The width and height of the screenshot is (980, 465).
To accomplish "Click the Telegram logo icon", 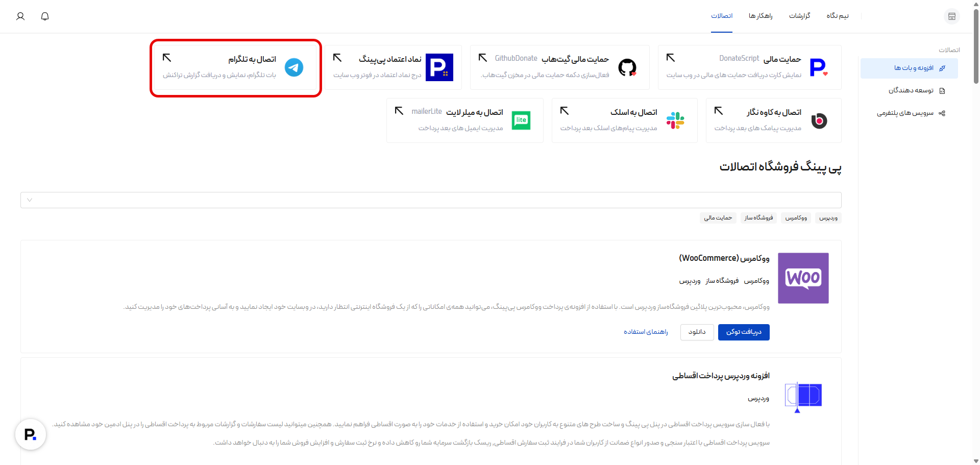I will (x=294, y=67).
